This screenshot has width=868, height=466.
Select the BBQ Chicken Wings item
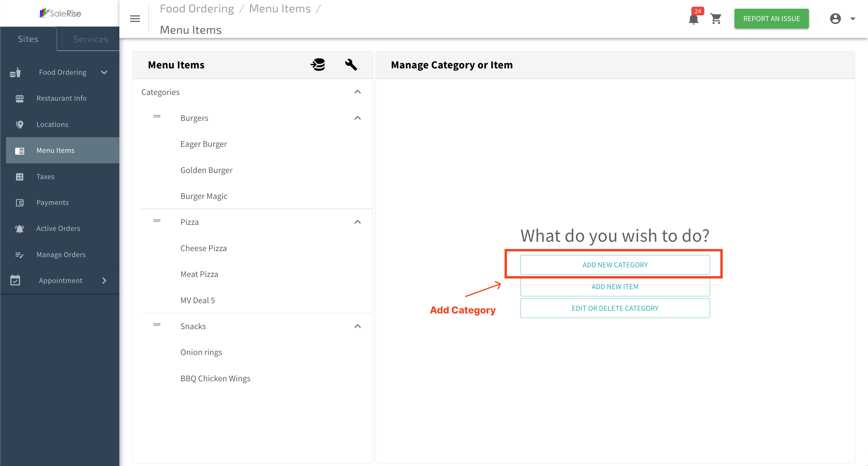[215, 378]
